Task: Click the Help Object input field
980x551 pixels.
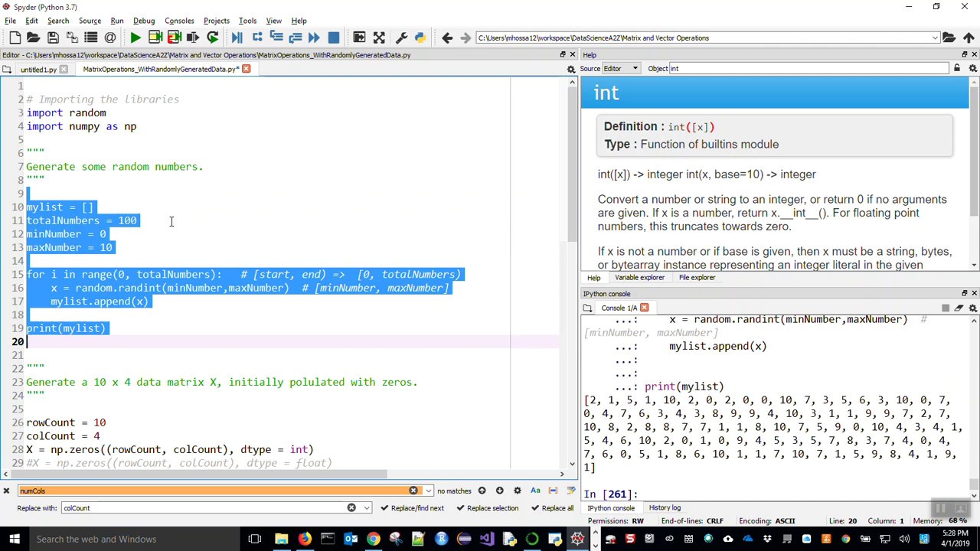Action: click(x=810, y=68)
